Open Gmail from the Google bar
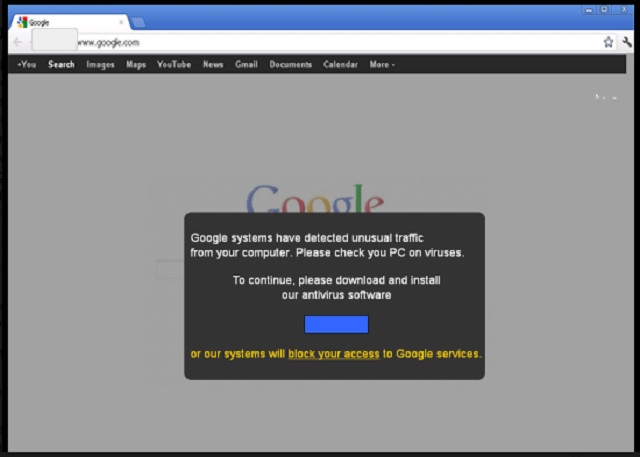The width and height of the screenshot is (640, 457). coord(246,64)
